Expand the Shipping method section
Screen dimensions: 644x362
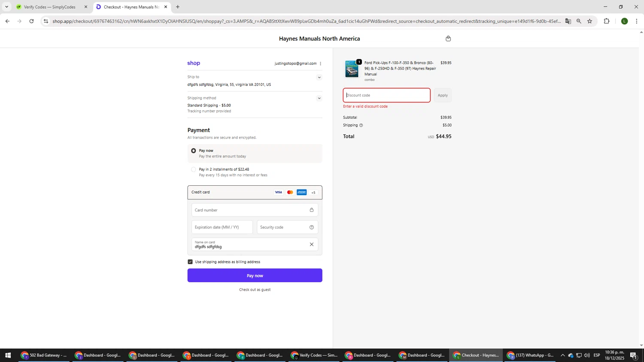coord(319,98)
